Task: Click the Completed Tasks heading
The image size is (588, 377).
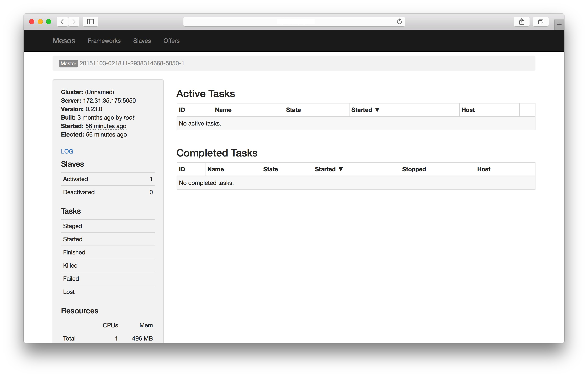Action: [217, 153]
